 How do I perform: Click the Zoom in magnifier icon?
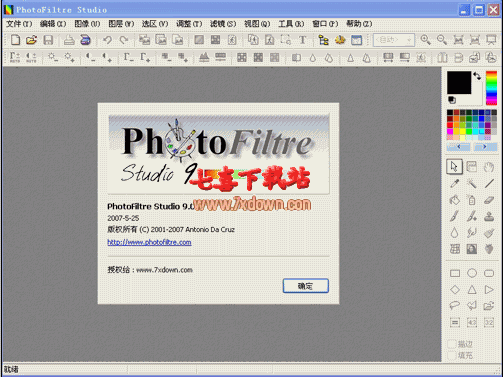coord(425,40)
